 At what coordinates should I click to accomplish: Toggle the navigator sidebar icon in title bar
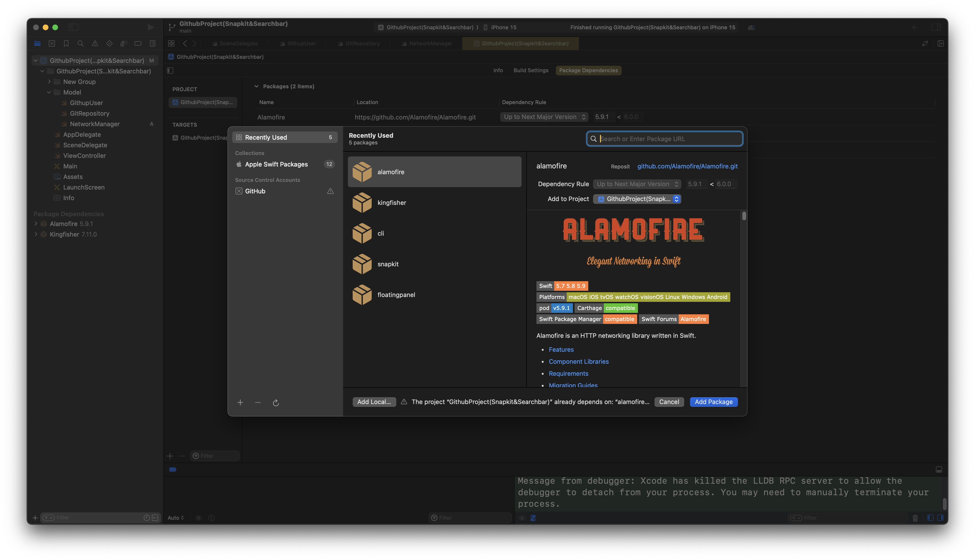[73, 27]
